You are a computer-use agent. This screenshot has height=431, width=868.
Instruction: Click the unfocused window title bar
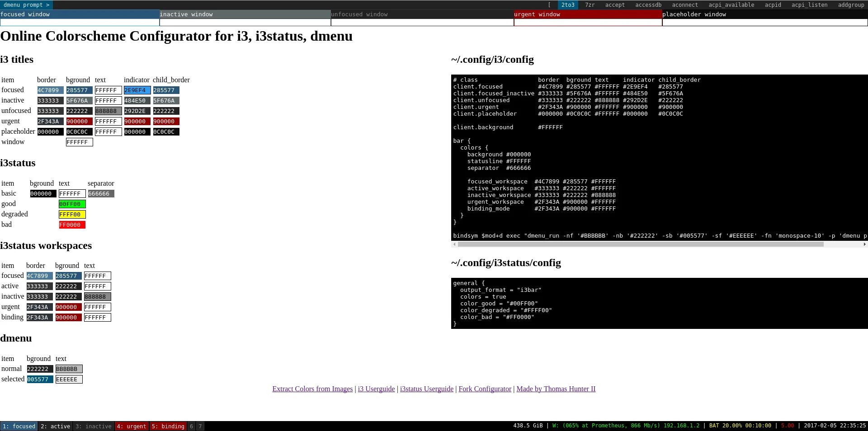coord(422,14)
